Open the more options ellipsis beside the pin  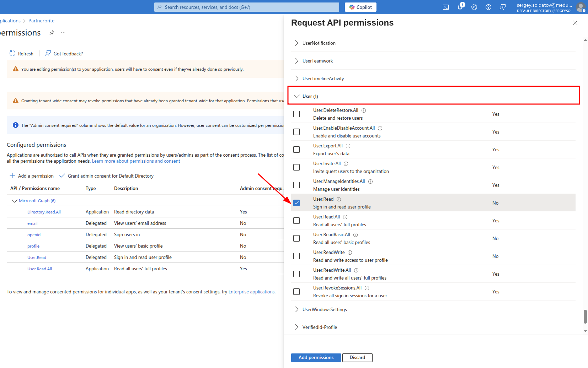(x=63, y=33)
